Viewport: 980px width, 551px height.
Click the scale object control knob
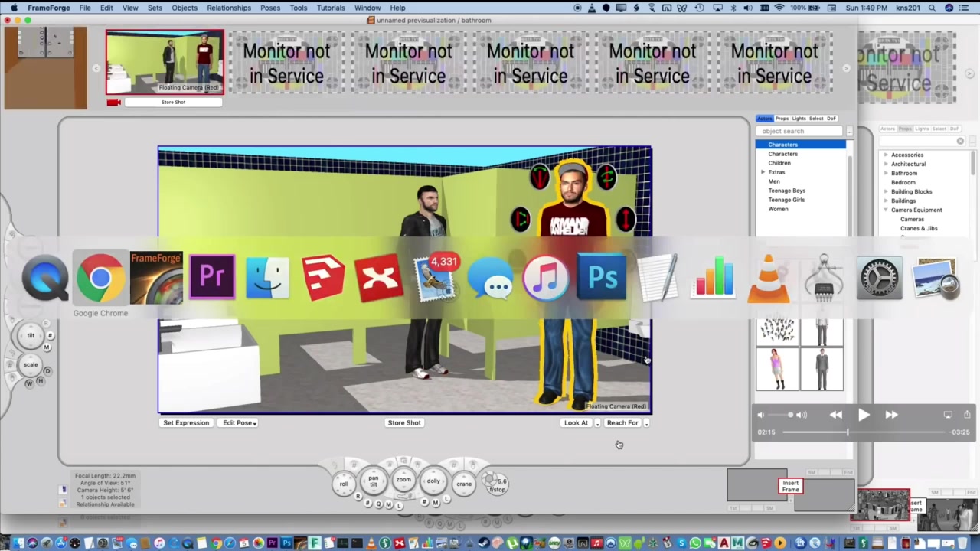pyautogui.click(x=31, y=364)
